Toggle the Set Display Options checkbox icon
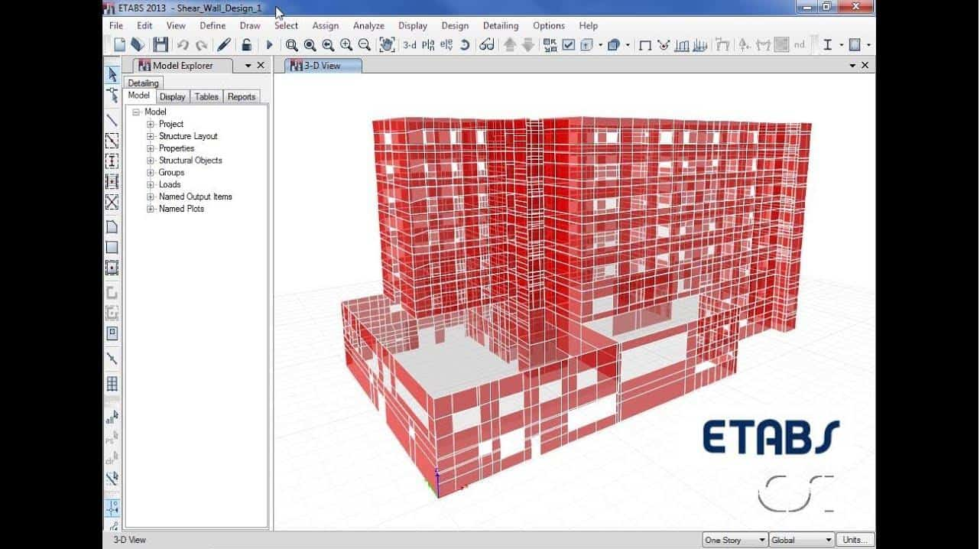Screen dimensions: 980x549 [x=569, y=45]
